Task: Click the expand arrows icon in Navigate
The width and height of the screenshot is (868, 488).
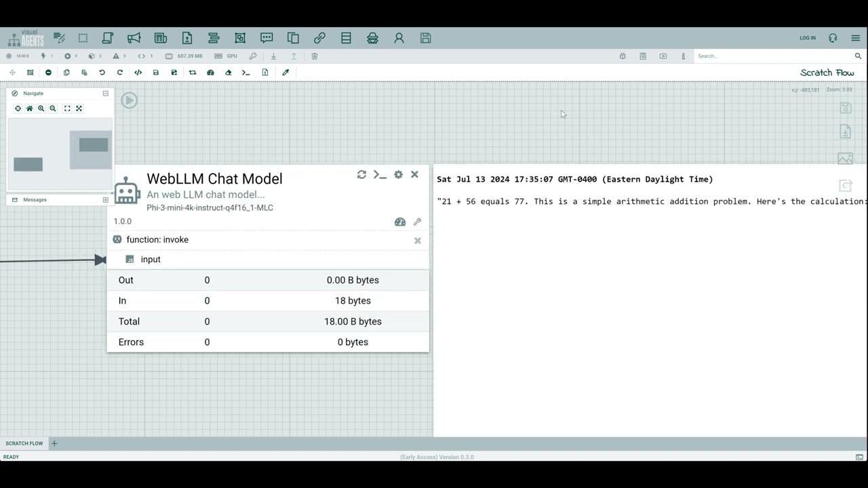Action: (79, 108)
